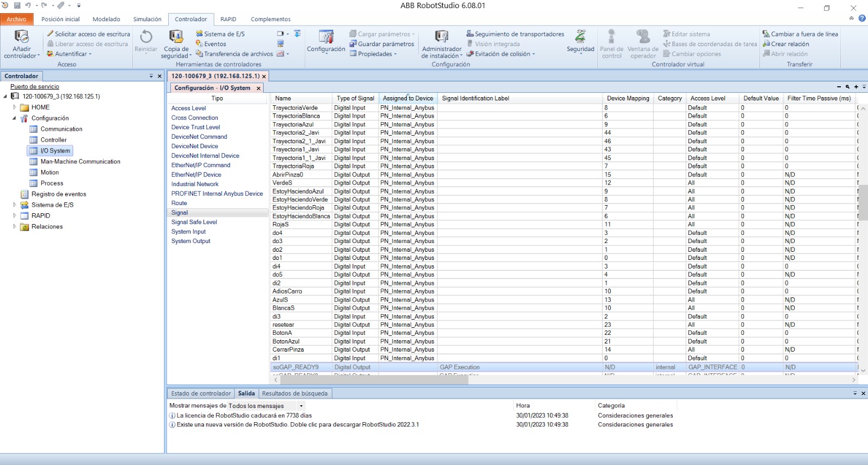Select System Input type
The height and width of the screenshot is (465, 868).
188,232
